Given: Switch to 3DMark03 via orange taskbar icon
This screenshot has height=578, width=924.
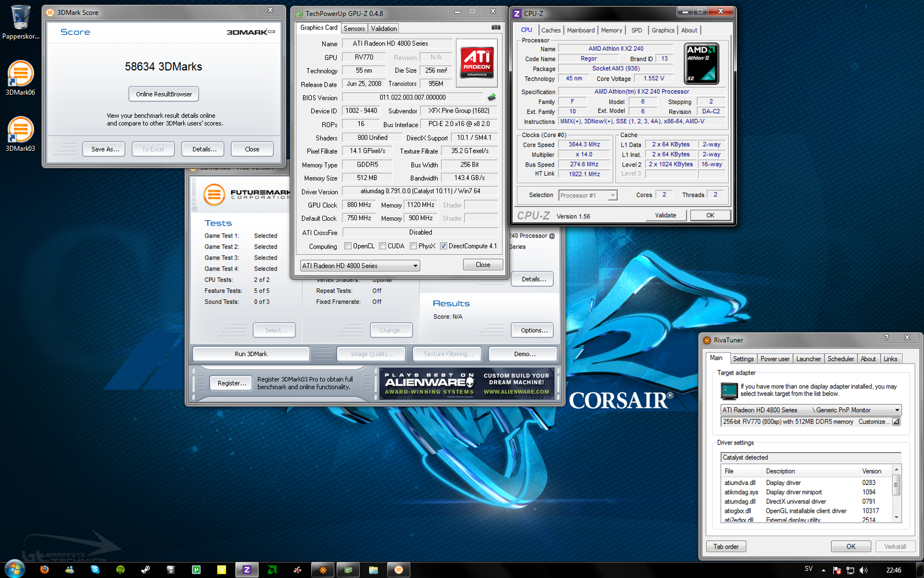Looking at the screenshot, I should pos(398,569).
